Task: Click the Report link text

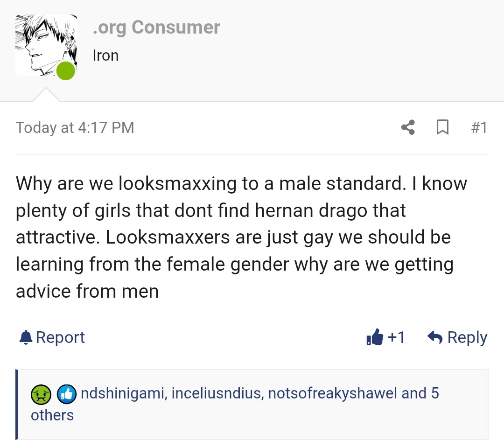Action: [x=60, y=337]
